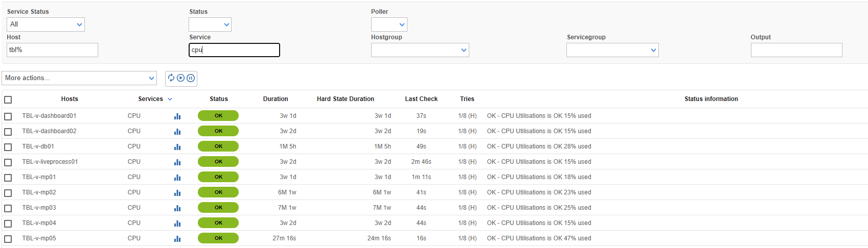
Task: Open the Service Status dropdown showing All
Action: click(45, 24)
